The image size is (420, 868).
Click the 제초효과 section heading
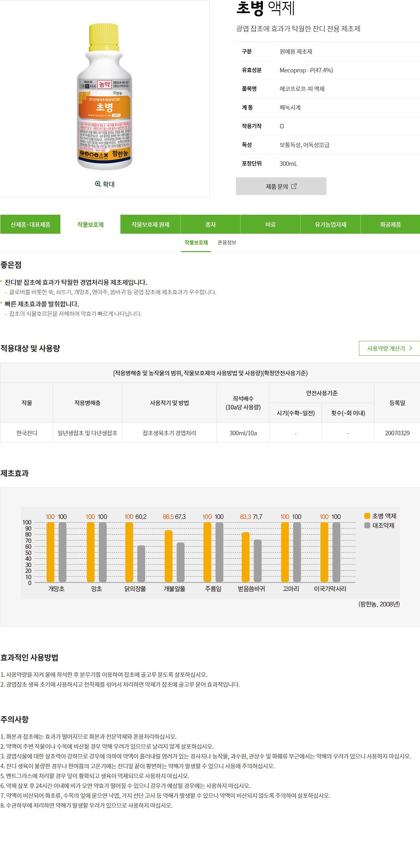click(x=14, y=473)
